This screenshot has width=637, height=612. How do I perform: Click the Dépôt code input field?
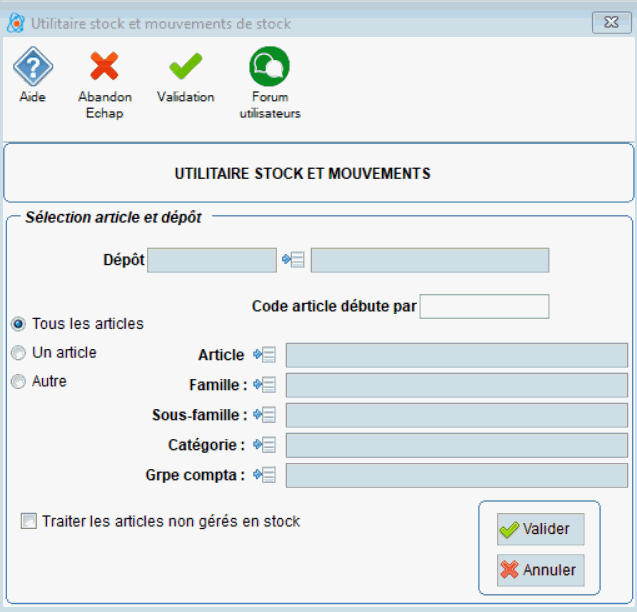point(211,261)
